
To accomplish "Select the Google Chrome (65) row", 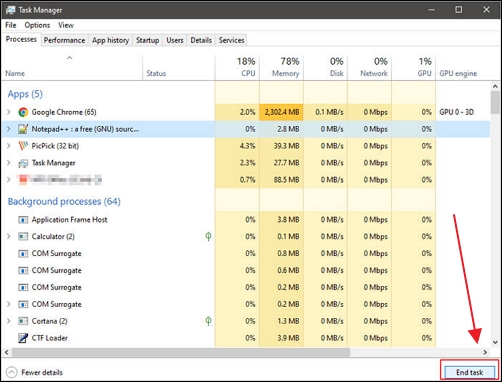I will click(x=246, y=112).
